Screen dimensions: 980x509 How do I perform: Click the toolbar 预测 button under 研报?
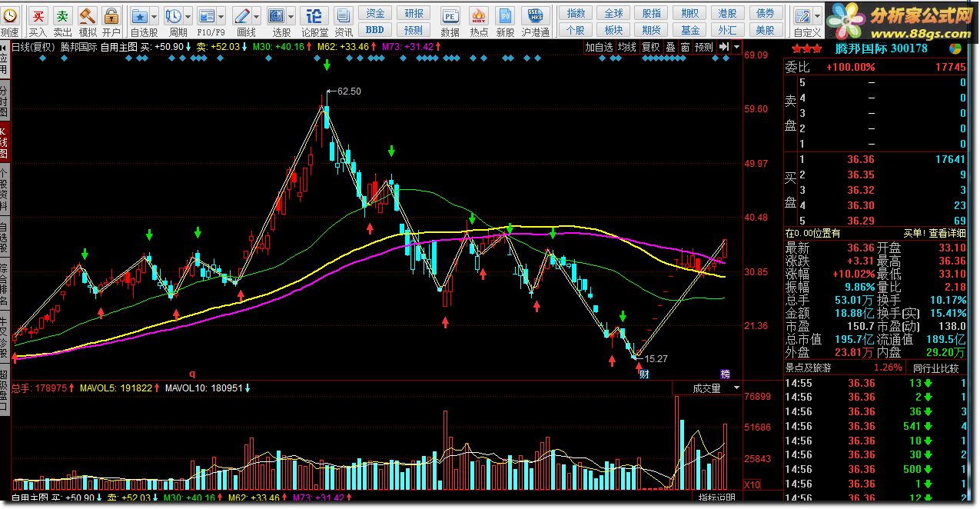pyautogui.click(x=414, y=30)
